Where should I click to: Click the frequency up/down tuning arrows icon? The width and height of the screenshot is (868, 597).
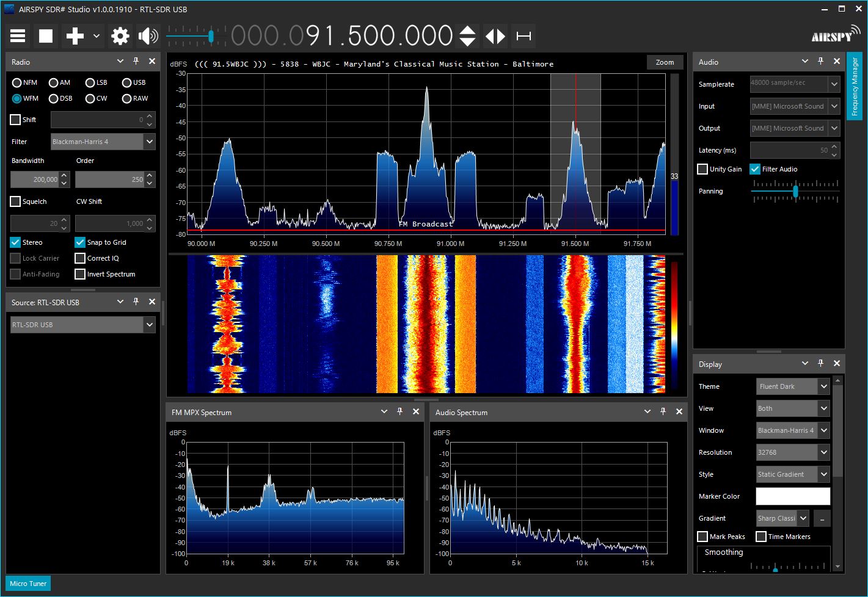tap(467, 36)
